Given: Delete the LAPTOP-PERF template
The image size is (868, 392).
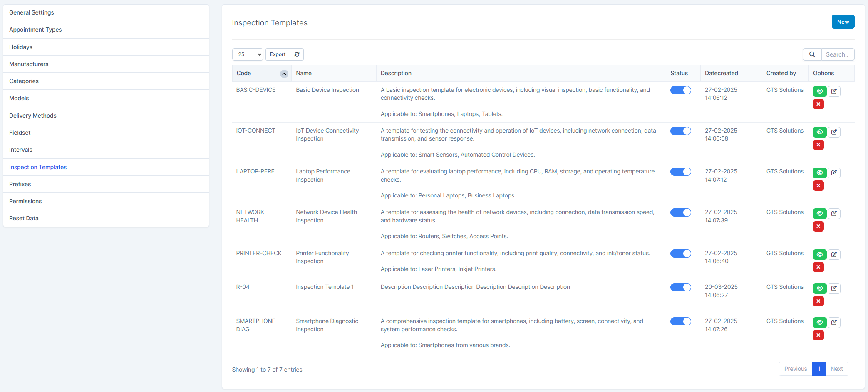Looking at the screenshot, I should pos(818,186).
